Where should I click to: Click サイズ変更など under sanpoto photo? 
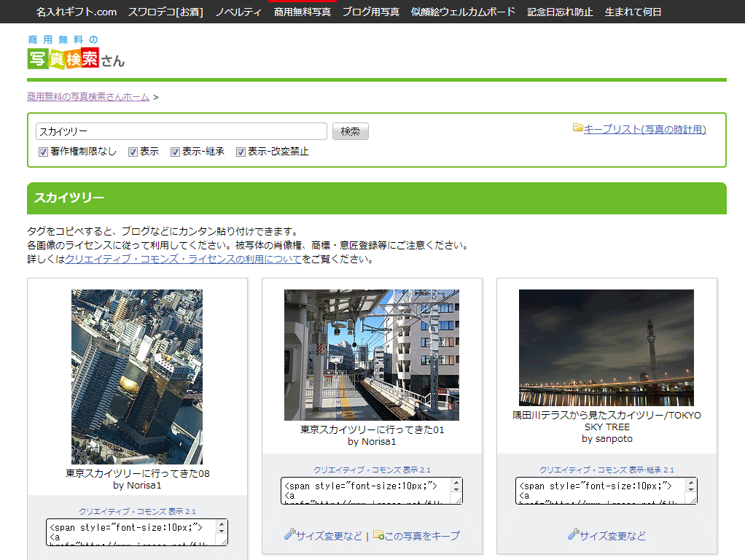tap(612, 536)
